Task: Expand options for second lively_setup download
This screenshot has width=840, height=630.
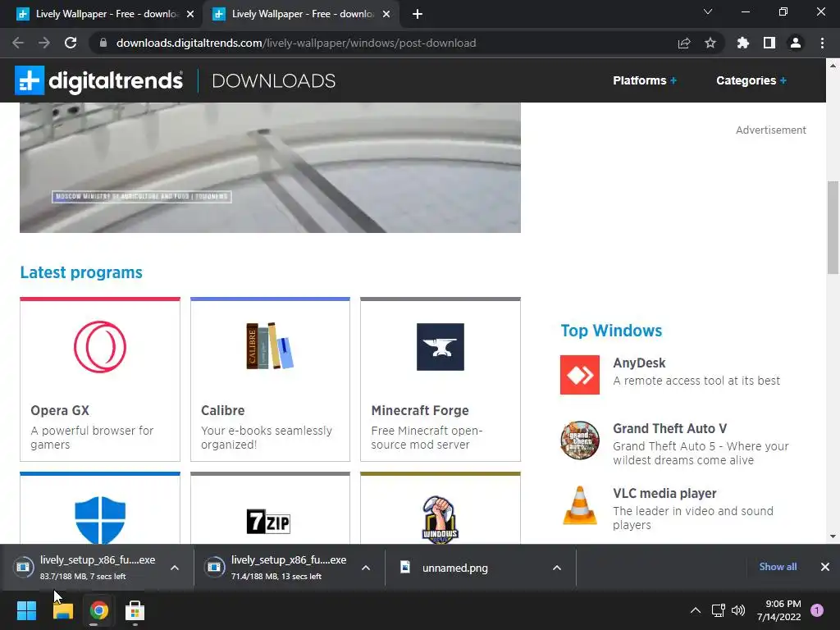Action: [366, 568]
